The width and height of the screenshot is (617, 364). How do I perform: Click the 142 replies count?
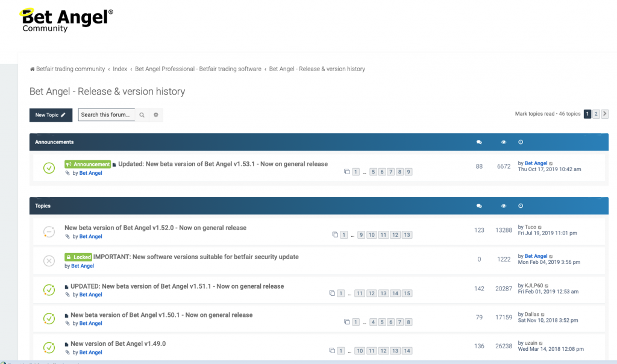(x=479, y=289)
